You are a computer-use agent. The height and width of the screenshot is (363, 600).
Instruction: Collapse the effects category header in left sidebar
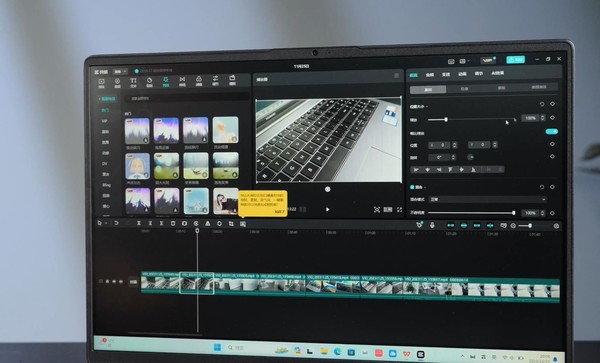[107, 99]
